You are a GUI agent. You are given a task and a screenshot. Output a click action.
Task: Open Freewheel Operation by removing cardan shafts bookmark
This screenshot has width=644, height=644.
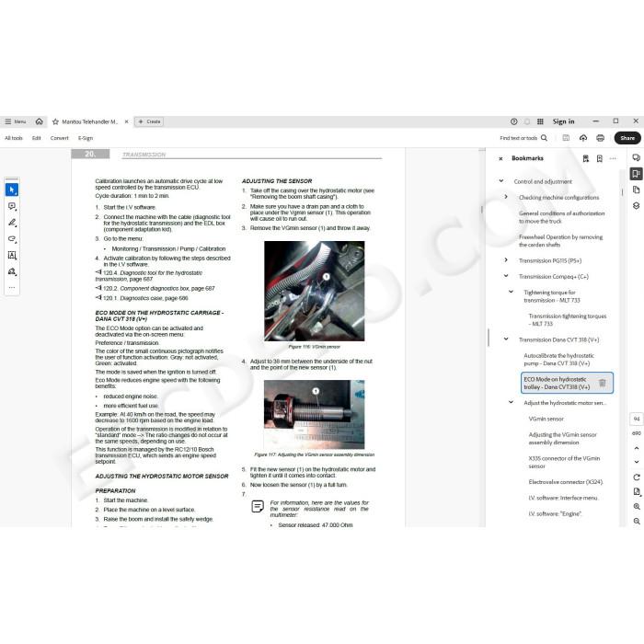pos(560,241)
